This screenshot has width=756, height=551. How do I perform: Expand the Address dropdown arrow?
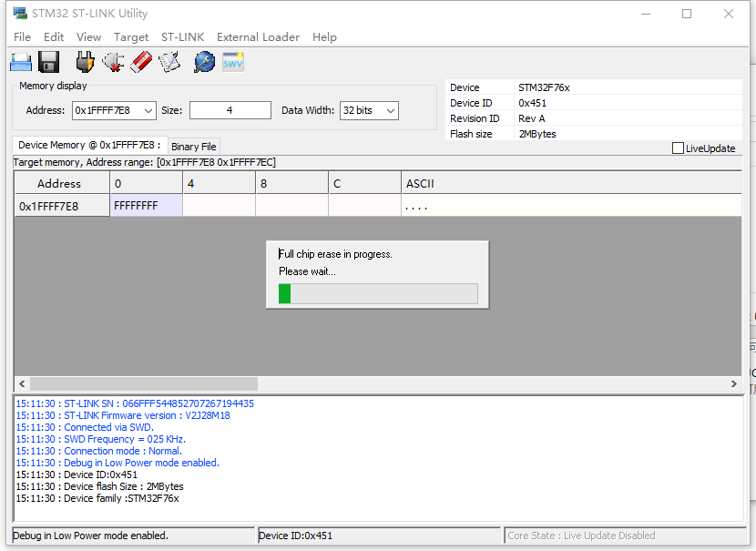[148, 110]
